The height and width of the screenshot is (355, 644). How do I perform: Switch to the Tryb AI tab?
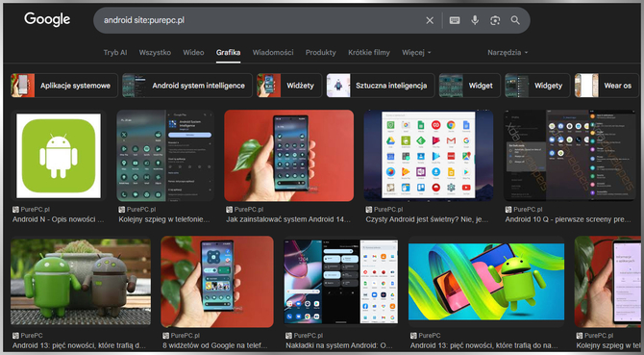pos(115,53)
